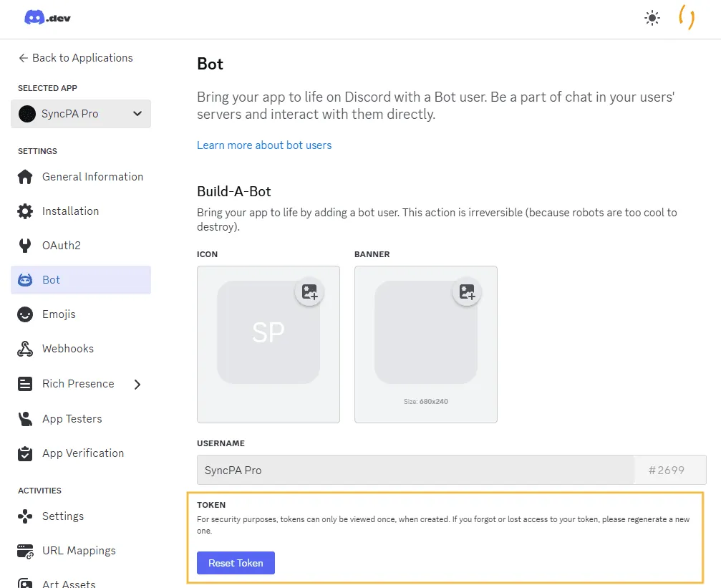Click the Reset Token button
The height and width of the screenshot is (588, 721).
click(x=236, y=563)
